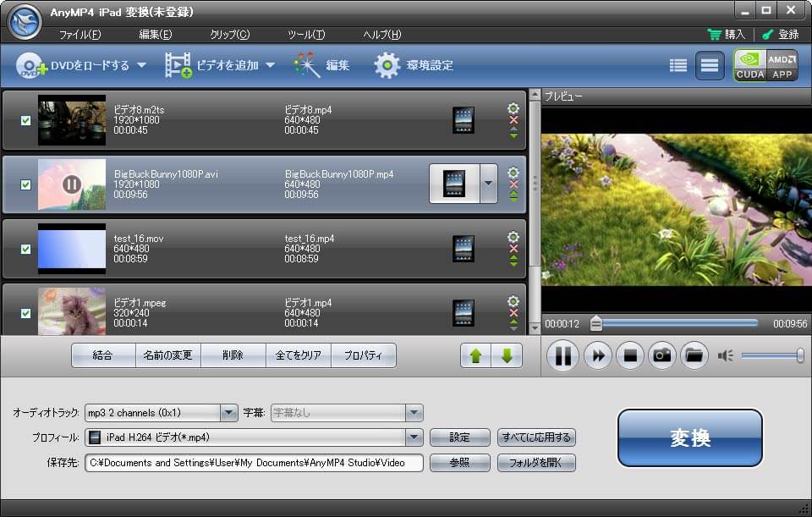The width and height of the screenshot is (812, 517).
Task: Open settings gear for test_16.mov row
Action: (x=513, y=237)
